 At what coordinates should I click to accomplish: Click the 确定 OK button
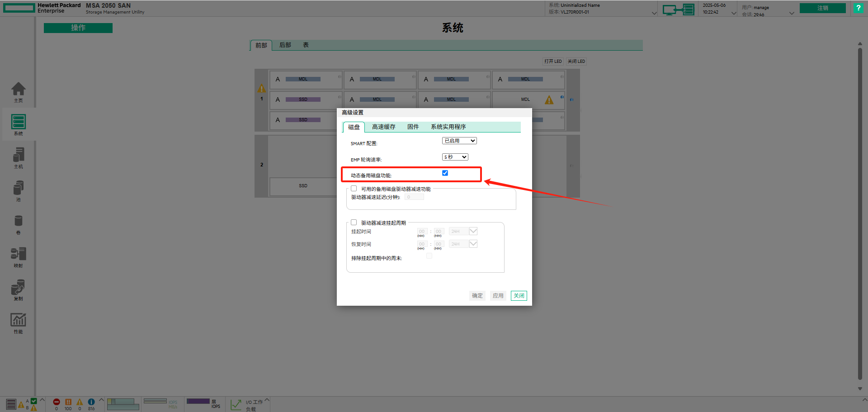(477, 296)
